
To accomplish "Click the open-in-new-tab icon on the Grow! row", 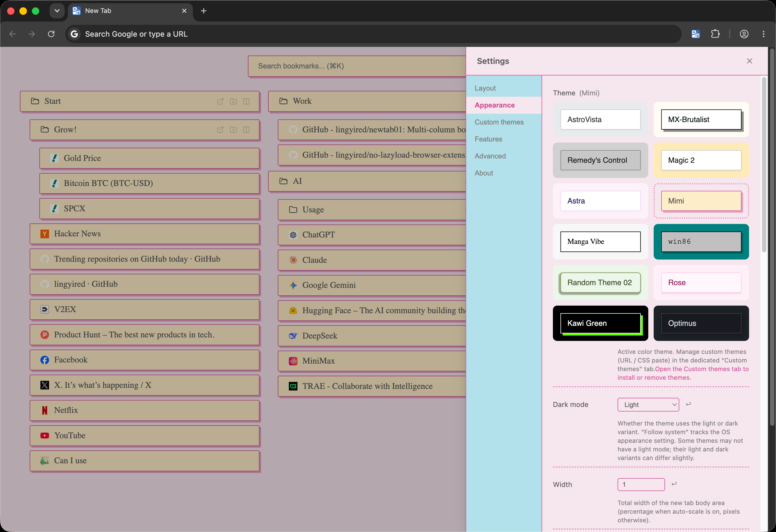I will (x=220, y=130).
